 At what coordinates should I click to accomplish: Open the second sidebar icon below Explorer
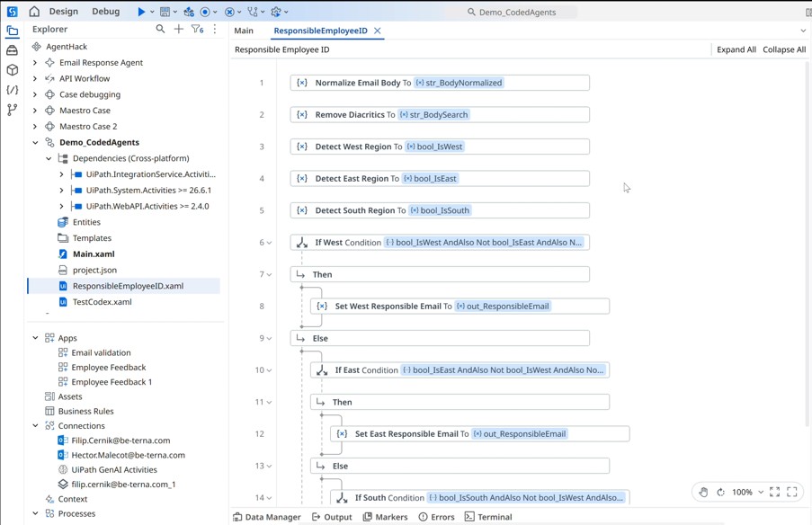[x=12, y=50]
